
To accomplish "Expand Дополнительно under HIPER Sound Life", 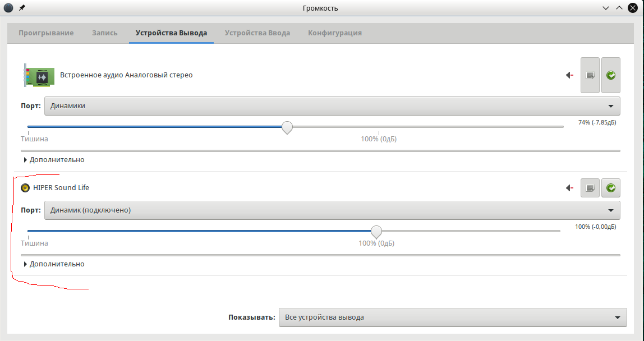I will (54, 264).
